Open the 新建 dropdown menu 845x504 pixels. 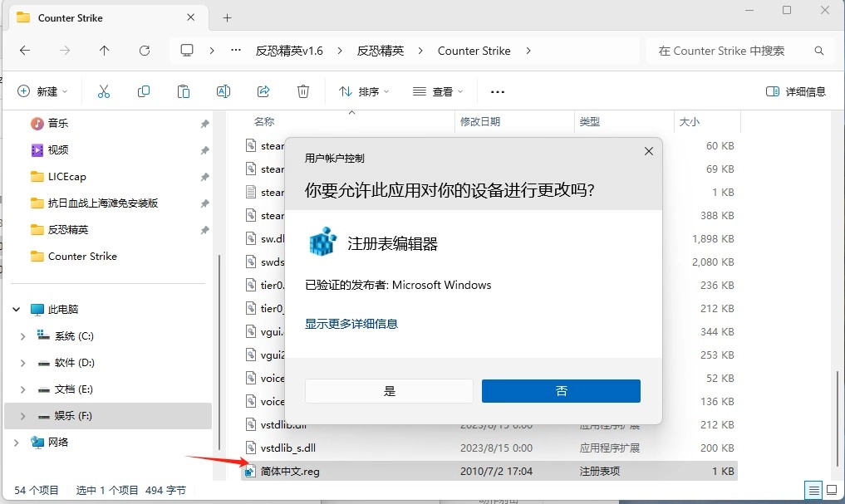[x=42, y=91]
